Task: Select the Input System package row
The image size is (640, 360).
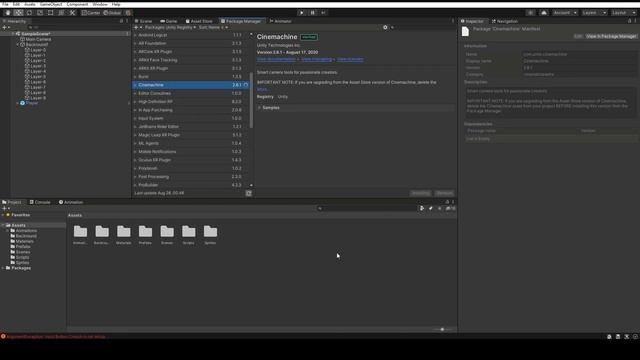Action: (x=191, y=118)
